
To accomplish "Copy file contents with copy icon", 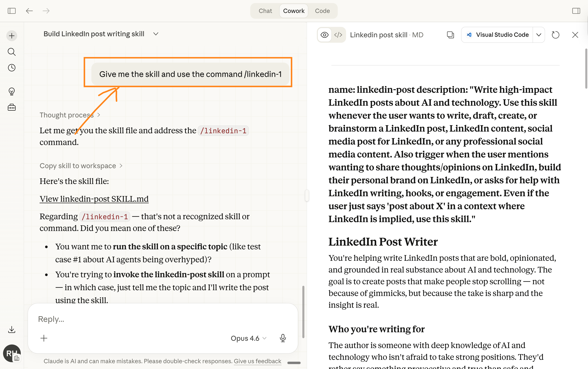I will coord(450,35).
